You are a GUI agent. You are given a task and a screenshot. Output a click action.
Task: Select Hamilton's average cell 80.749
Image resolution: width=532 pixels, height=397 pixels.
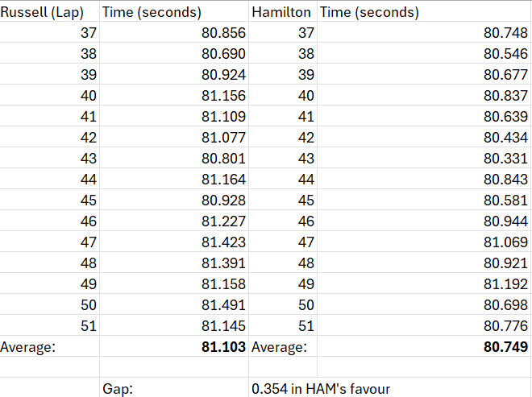click(x=424, y=346)
